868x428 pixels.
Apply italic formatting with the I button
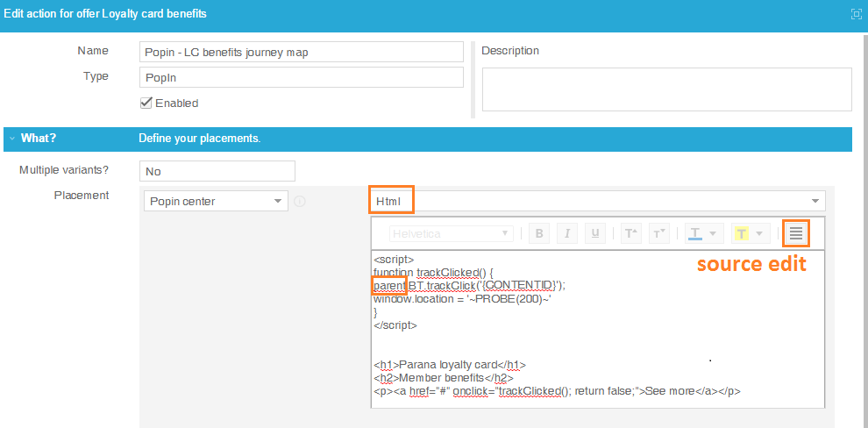pyautogui.click(x=567, y=233)
